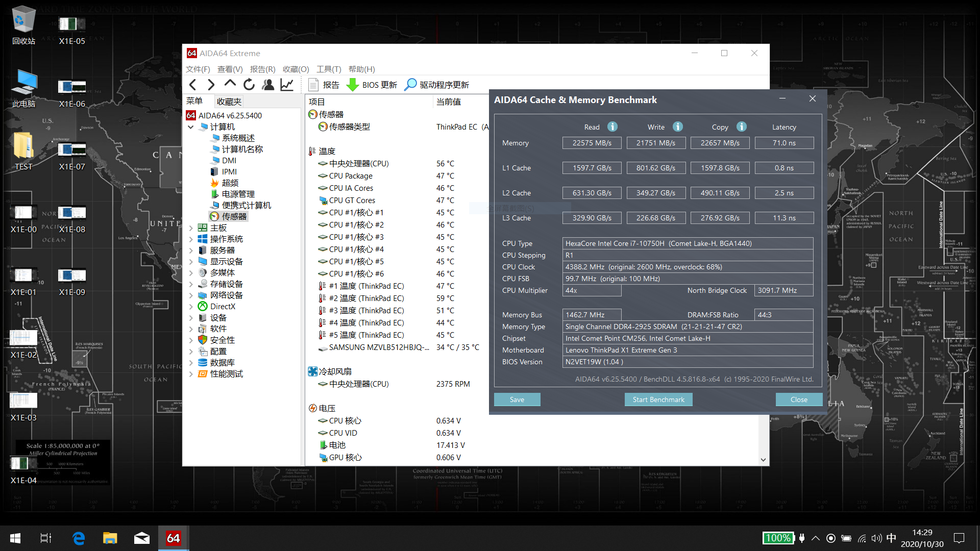Select 超频 overclock tree item
Viewport: 980px width, 551px height.
point(230,183)
